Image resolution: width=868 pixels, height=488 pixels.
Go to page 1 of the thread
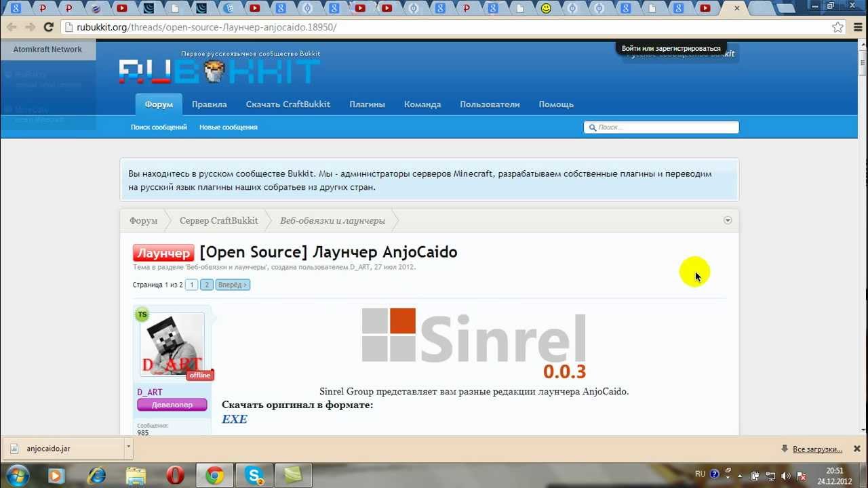coord(192,285)
